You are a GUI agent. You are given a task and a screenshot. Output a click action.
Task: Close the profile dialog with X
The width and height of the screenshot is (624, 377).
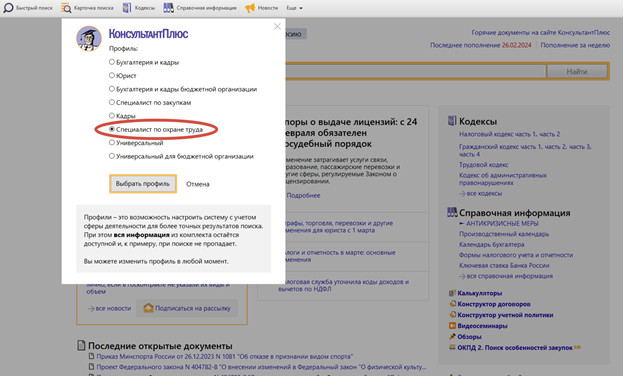click(277, 26)
